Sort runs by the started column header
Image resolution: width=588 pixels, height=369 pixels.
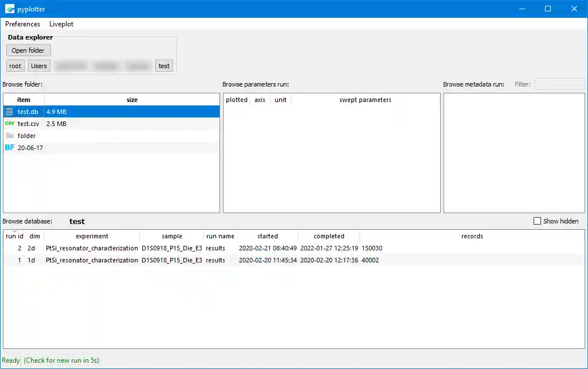click(x=267, y=235)
